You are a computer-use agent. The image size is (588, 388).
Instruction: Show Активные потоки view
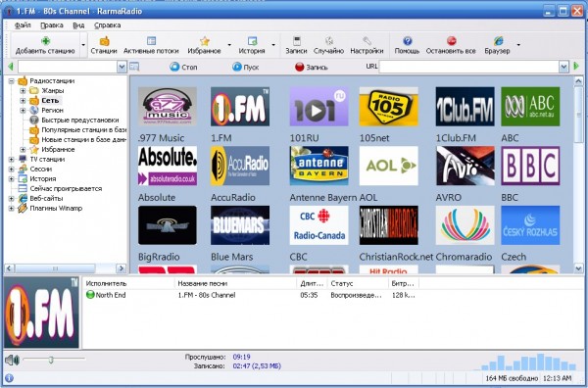pos(151,45)
